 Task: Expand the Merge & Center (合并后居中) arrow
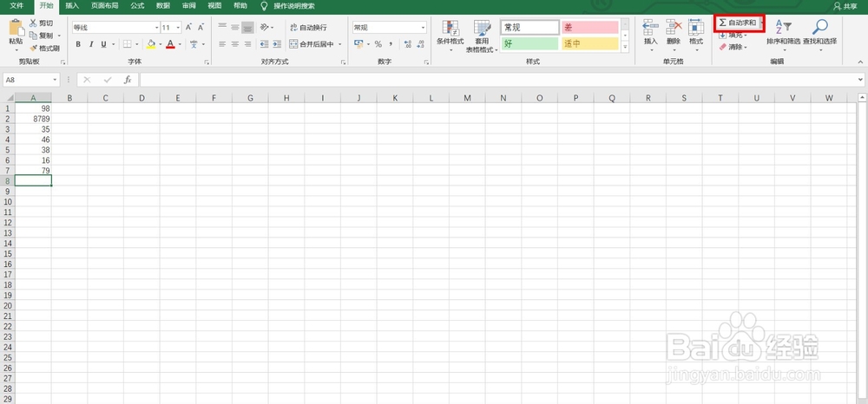point(340,44)
